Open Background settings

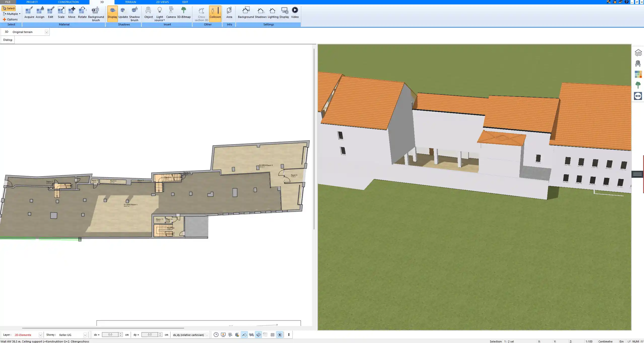246,13
